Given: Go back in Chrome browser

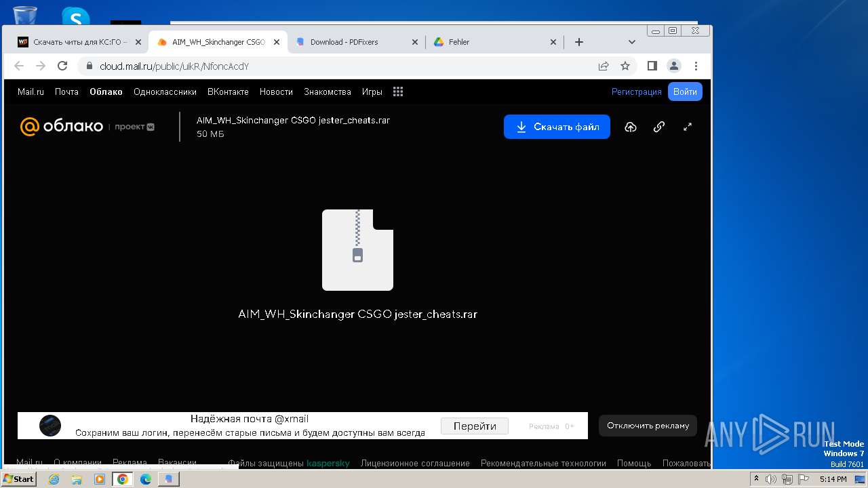Looking at the screenshot, I should pos(19,66).
